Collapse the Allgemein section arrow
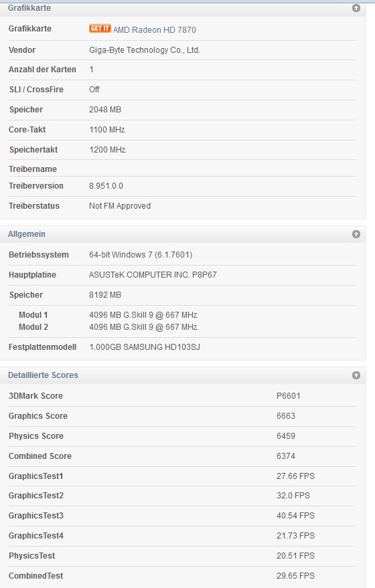Screen dimensions: 375x588 point(356,234)
